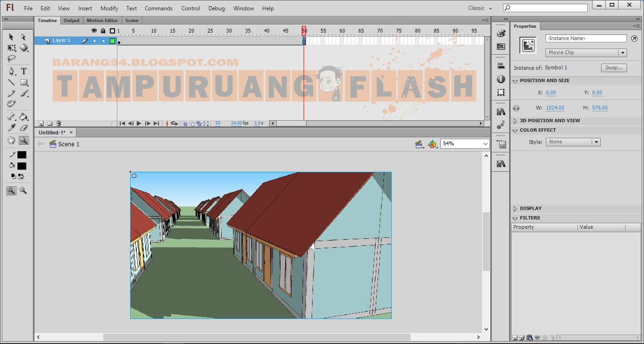
Task: Select the Pencil tool
Action: (11, 93)
